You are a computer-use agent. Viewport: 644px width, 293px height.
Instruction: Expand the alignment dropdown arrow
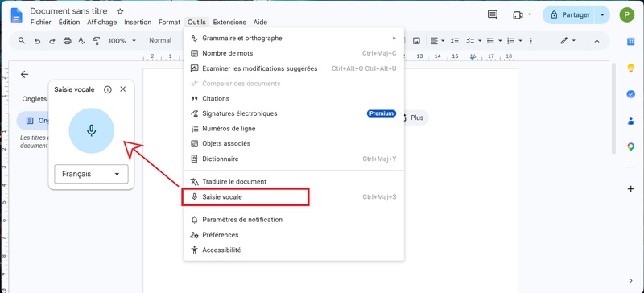[444, 41]
